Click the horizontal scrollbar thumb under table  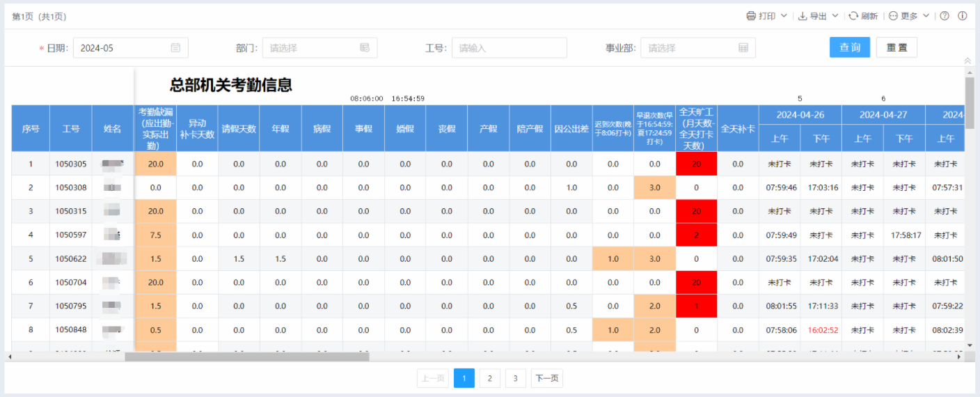tap(247, 357)
